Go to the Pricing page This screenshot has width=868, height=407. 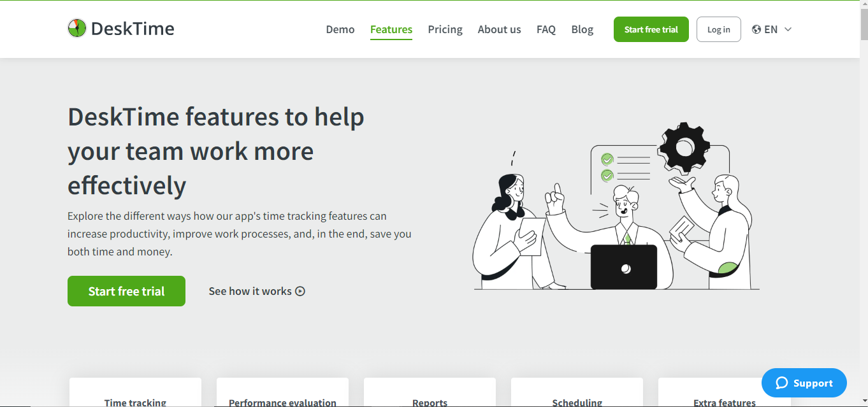[445, 29]
